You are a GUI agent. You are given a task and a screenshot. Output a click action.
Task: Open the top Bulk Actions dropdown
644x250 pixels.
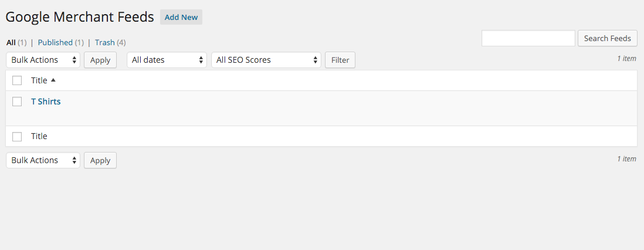point(43,60)
